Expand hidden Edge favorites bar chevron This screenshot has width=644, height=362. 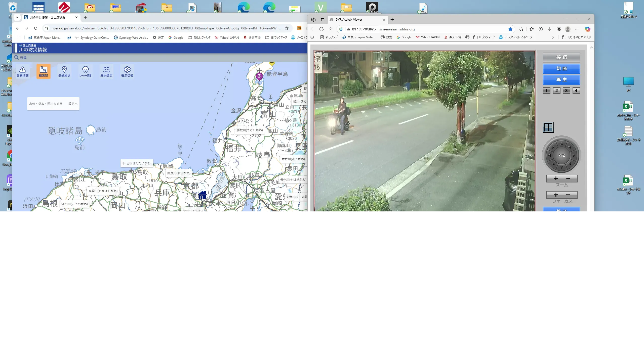(553, 37)
